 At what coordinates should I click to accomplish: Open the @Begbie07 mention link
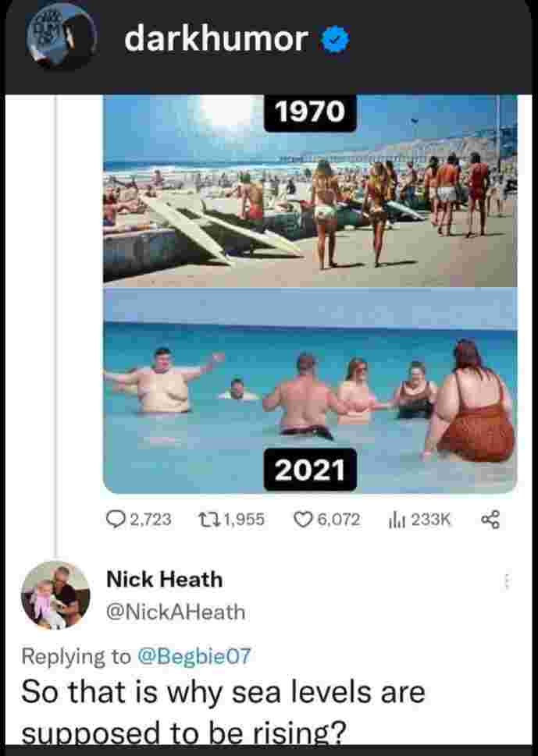pyautogui.click(x=194, y=656)
